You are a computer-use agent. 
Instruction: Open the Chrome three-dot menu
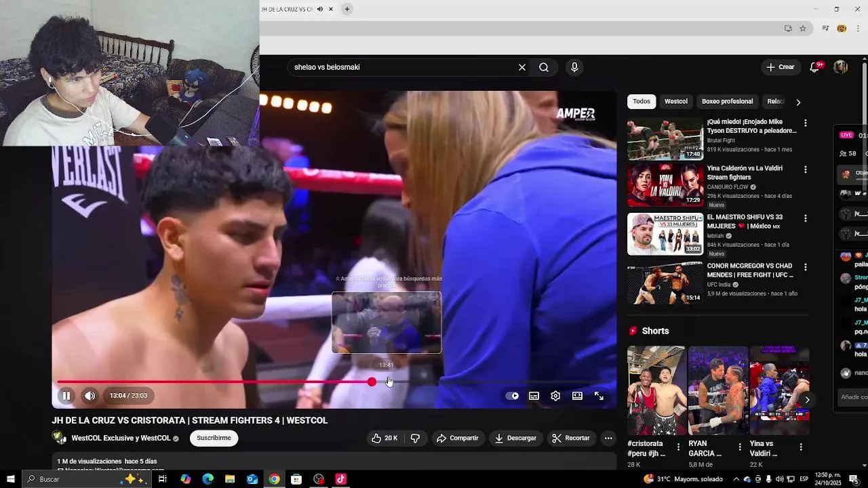click(859, 28)
